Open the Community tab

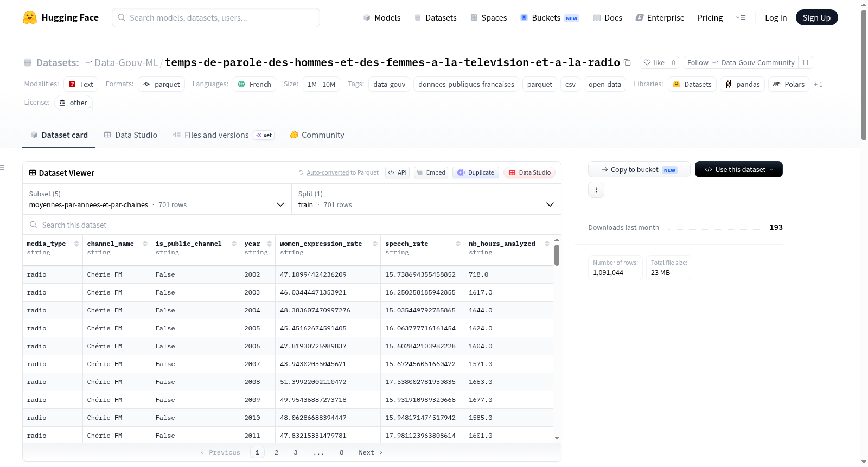pos(317,135)
